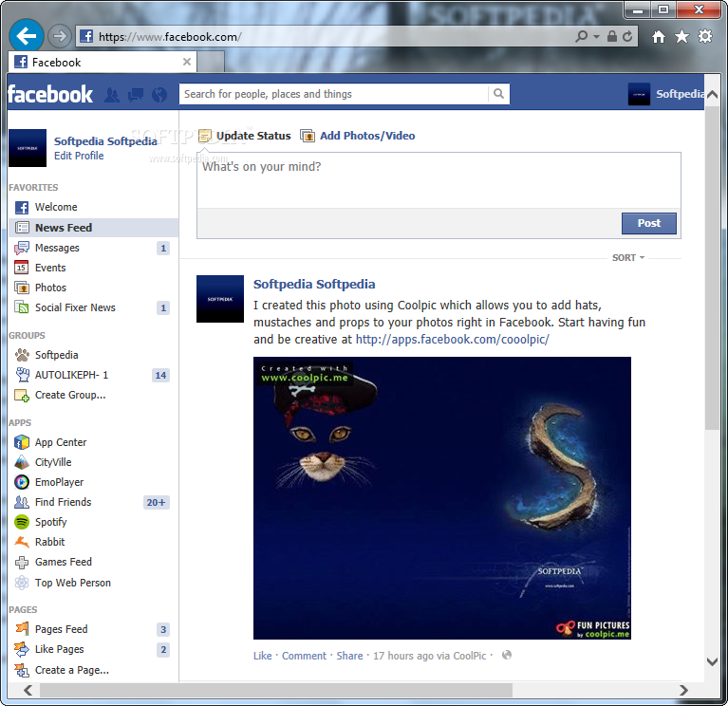The height and width of the screenshot is (706, 728).
Task: Click the horizontal scrollbar right arrow
Action: [683, 690]
